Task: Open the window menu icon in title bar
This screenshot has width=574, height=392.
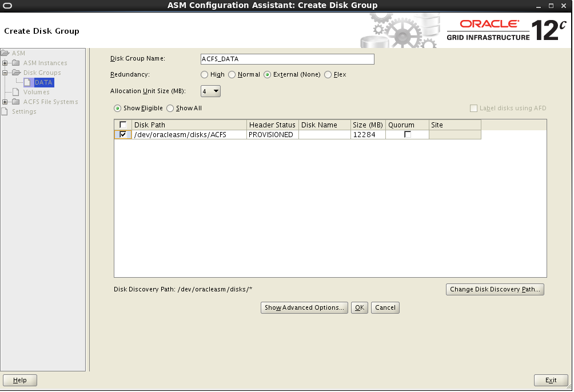Action: [x=7, y=6]
